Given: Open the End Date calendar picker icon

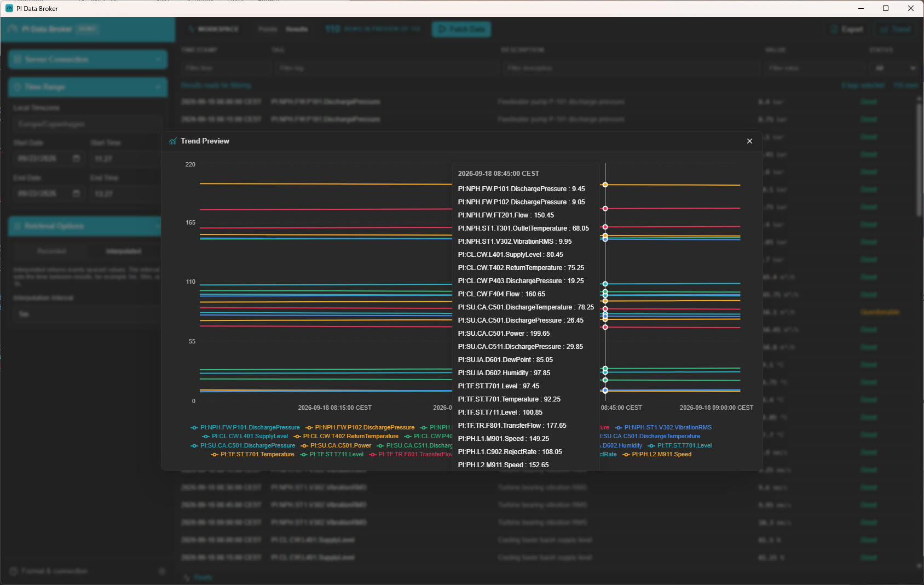Looking at the screenshot, I should (76, 194).
